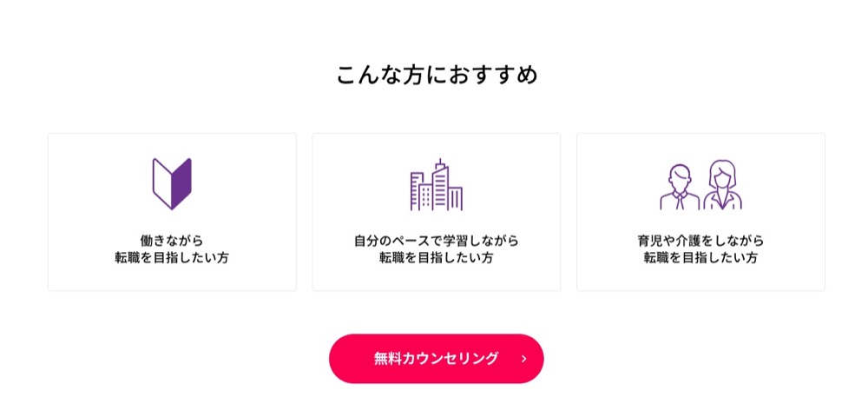
Task: Click the right-side building in the buildings icon
Action: [456, 199]
